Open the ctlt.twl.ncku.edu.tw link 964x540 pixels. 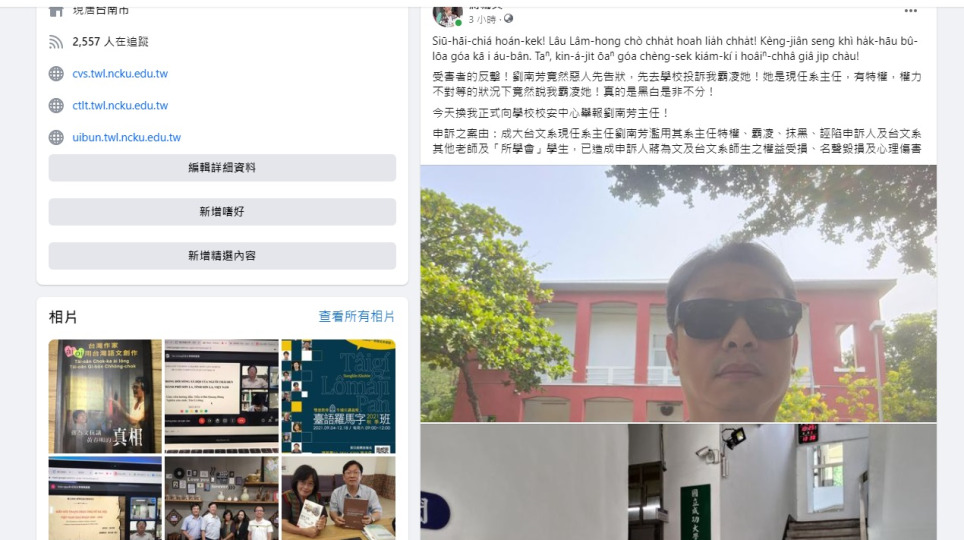tap(120, 106)
